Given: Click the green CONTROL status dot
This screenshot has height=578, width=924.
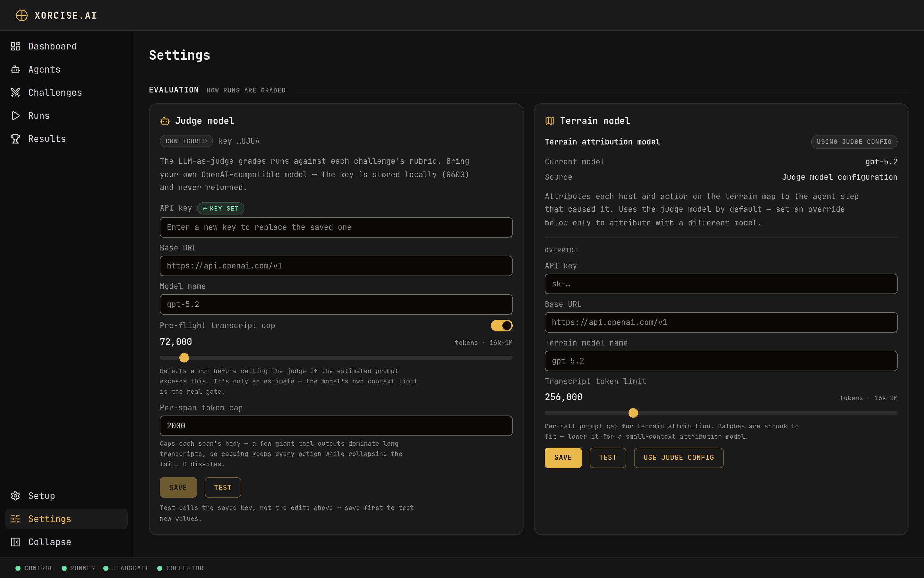Looking at the screenshot, I should click(18, 568).
